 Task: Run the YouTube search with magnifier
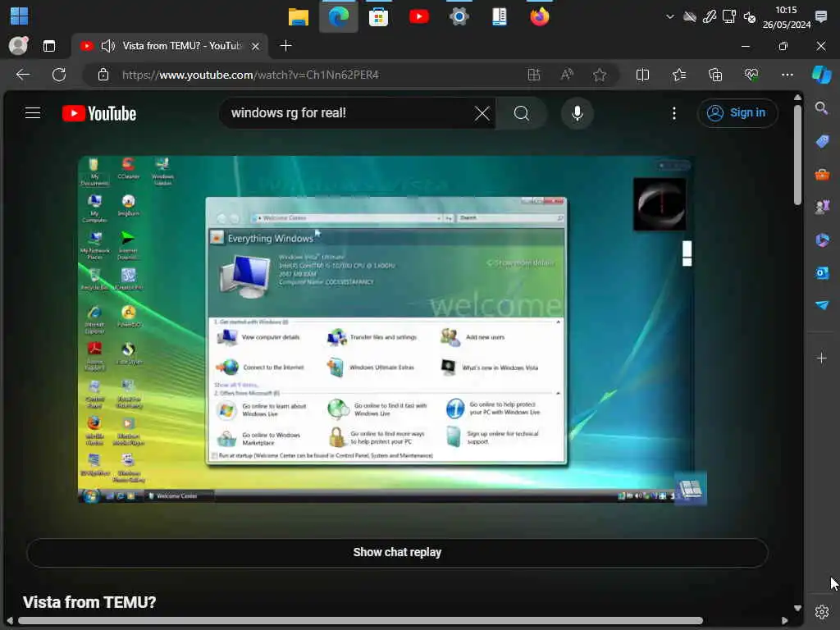(521, 113)
